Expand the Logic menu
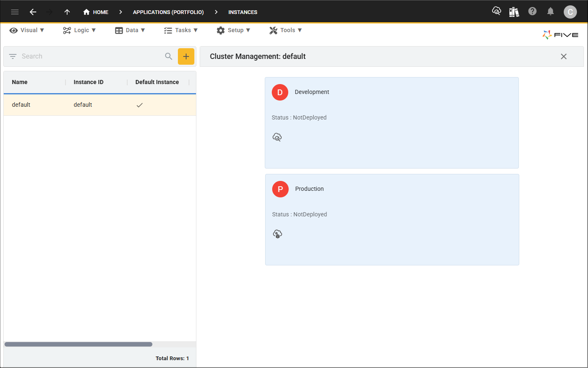The width and height of the screenshot is (588, 368). 79,30
